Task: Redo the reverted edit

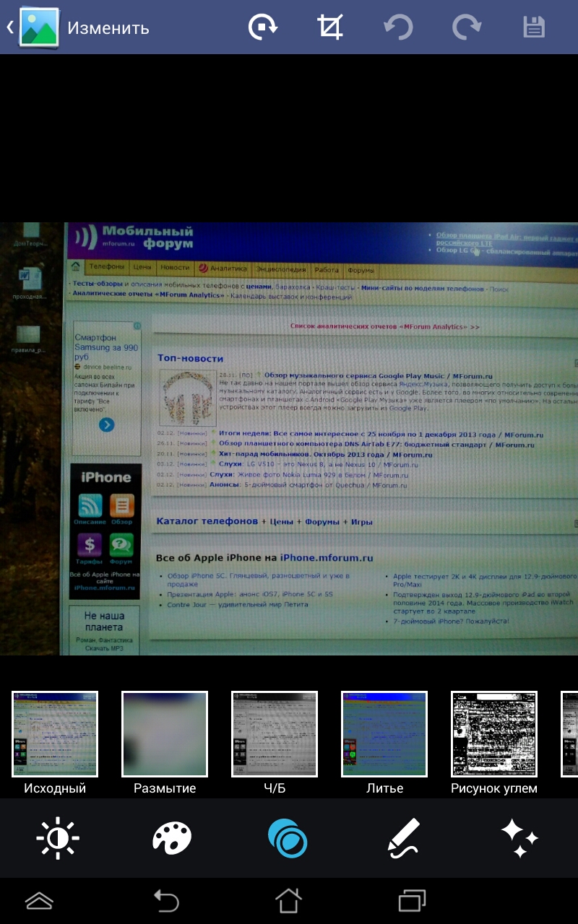Action: 466,27
